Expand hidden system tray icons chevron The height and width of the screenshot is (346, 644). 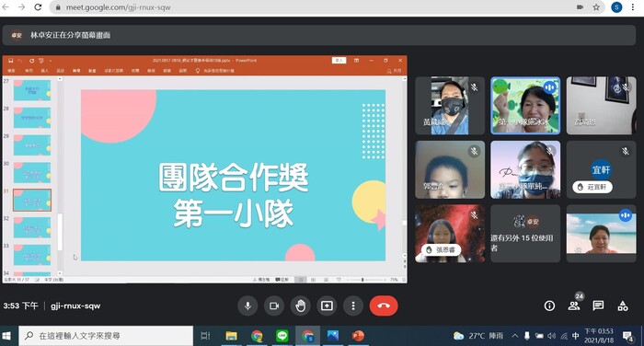514,336
